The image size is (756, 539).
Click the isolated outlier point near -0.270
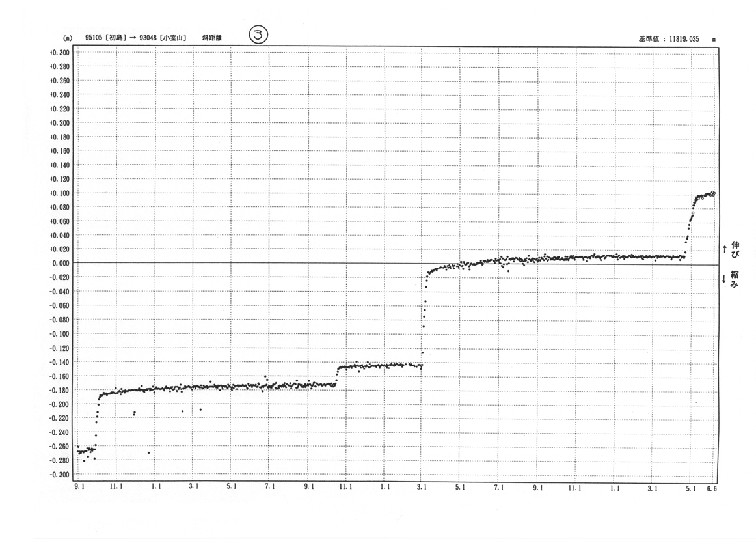click(x=149, y=452)
